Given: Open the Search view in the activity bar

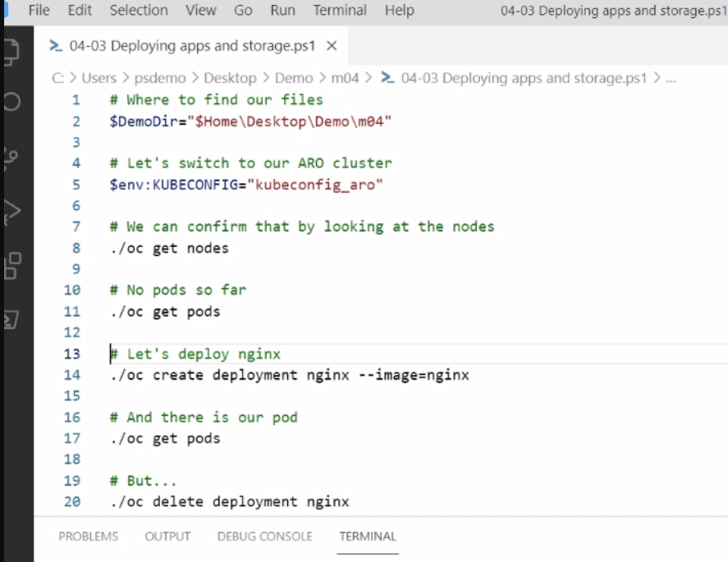Looking at the screenshot, I should click(x=11, y=102).
